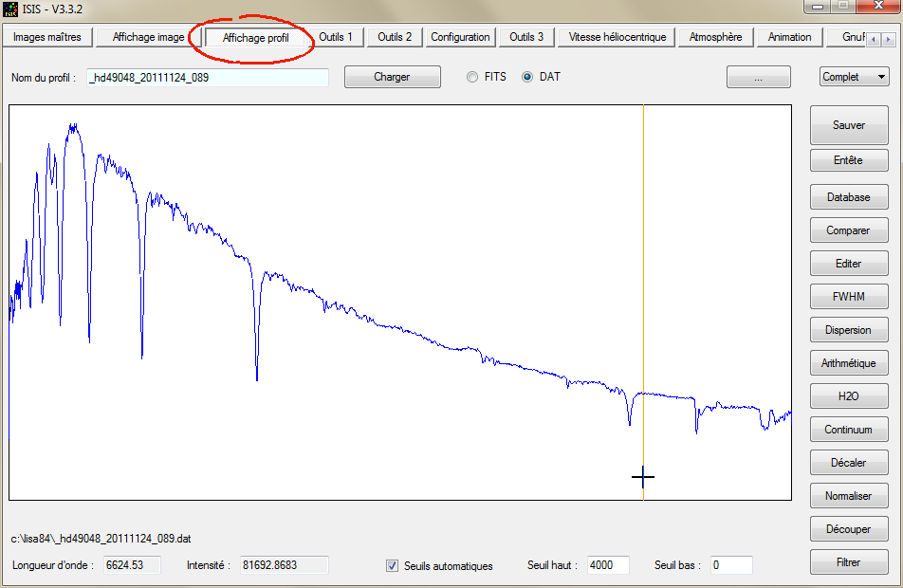The image size is (903, 588).
Task: Select the FITS radio button
Action: click(x=472, y=77)
